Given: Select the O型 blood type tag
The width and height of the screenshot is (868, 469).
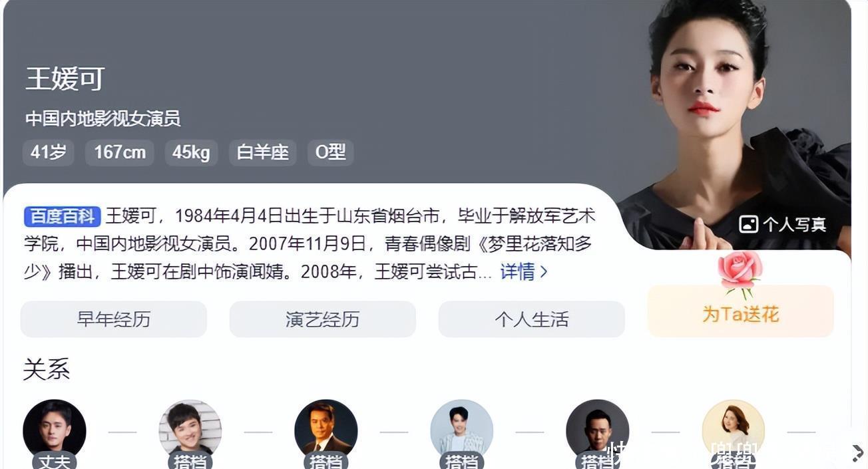Looking at the screenshot, I should [x=331, y=152].
